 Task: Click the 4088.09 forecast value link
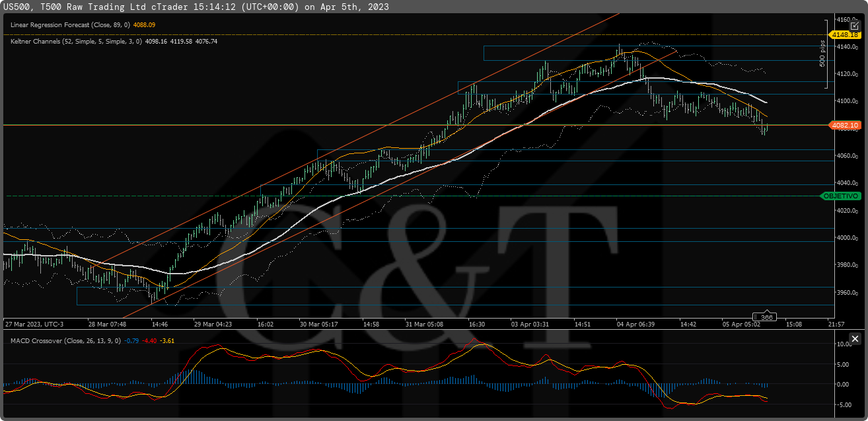(144, 24)
